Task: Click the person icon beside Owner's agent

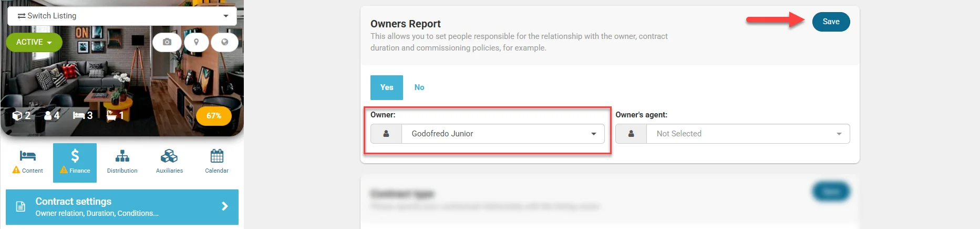Action: pyautogui.click(x=631, y=134)
